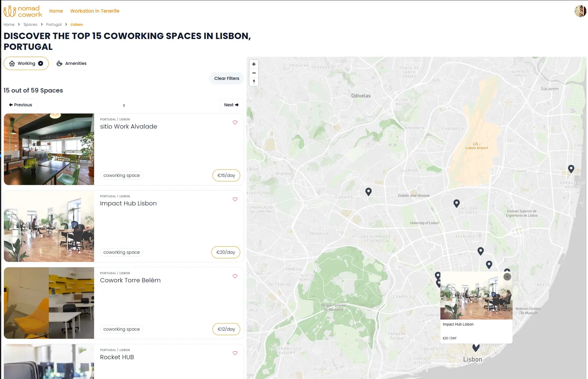Zoom out on the map

254,73
